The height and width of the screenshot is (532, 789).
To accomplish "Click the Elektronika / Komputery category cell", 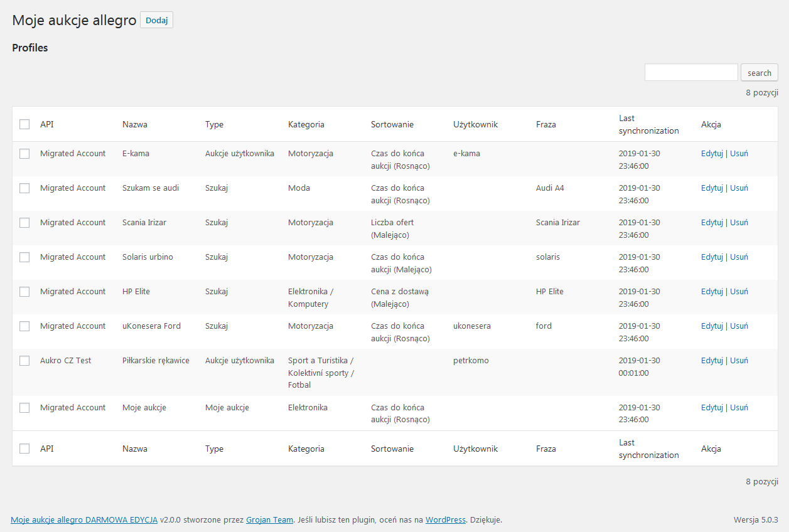I will pos(311,298).
